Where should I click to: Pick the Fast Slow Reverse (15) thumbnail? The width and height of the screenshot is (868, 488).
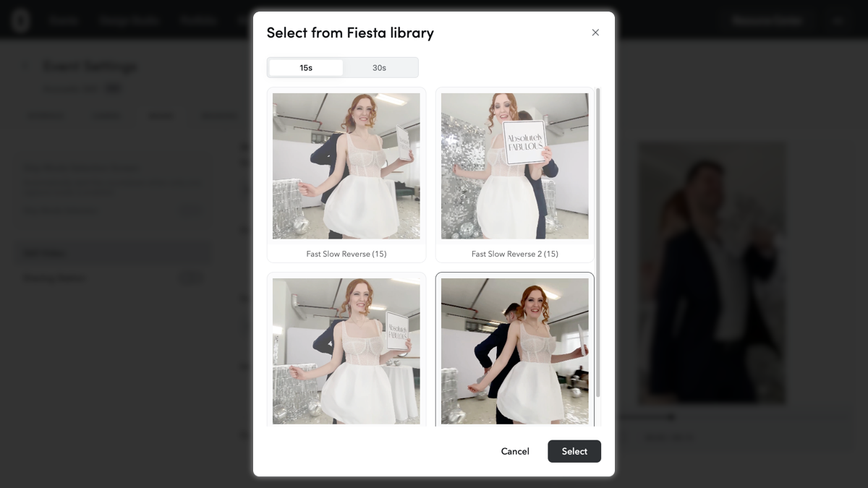coord(346,166)
